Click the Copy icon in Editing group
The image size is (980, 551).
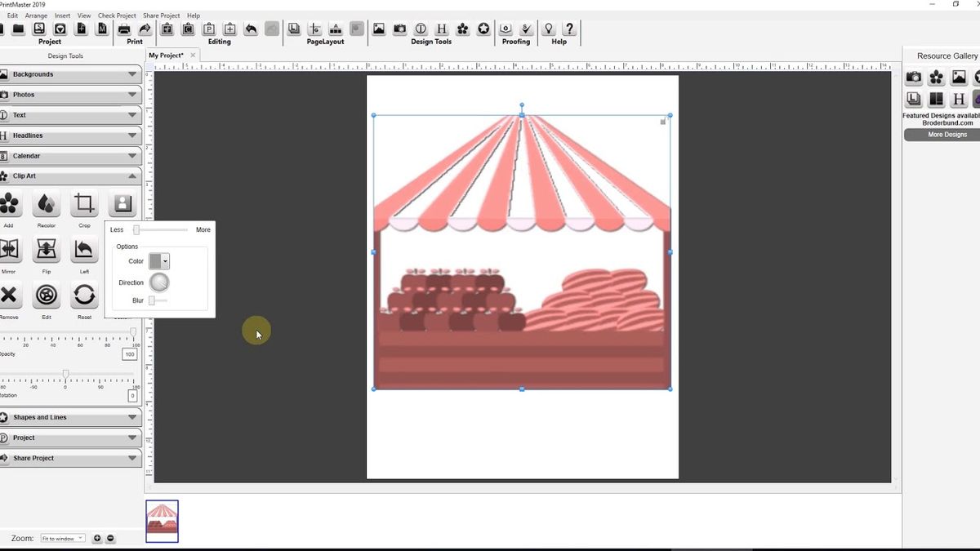188,29
